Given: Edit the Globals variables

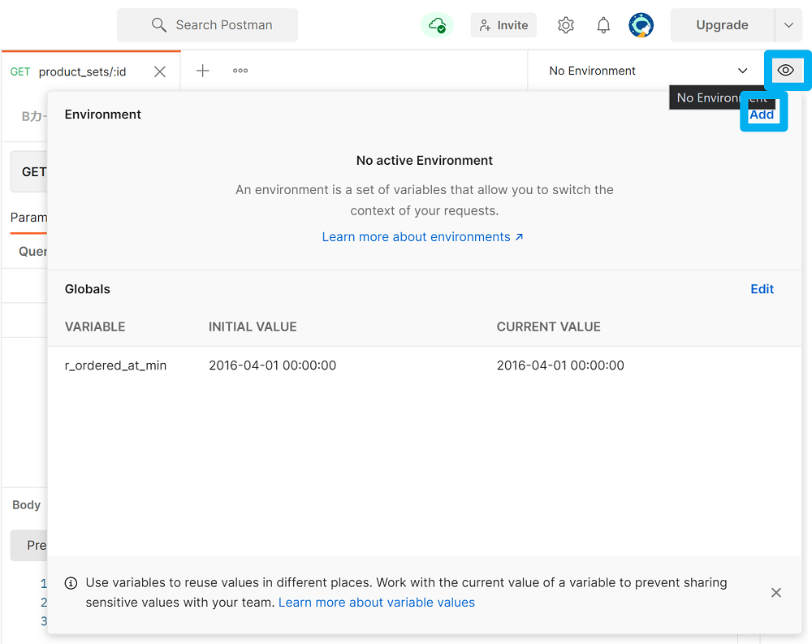Looking at the screenshot, I should click(x=762, y=289).
